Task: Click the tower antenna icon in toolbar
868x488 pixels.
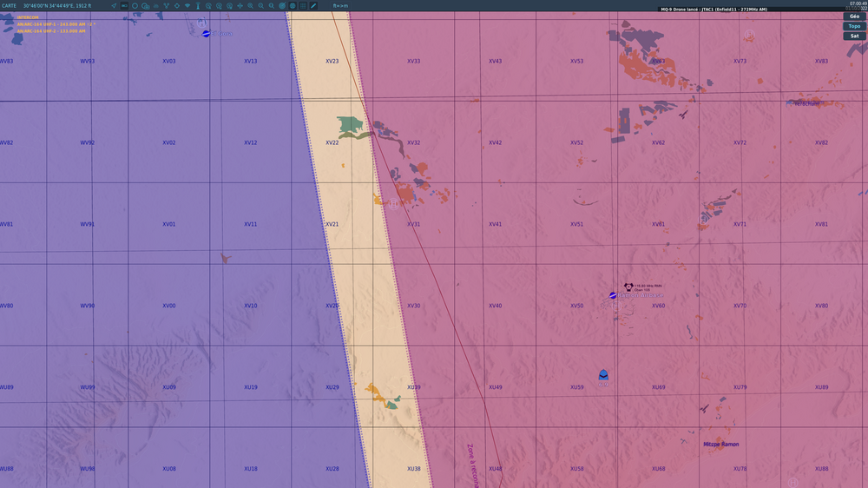Action: (x=198, y=5)
